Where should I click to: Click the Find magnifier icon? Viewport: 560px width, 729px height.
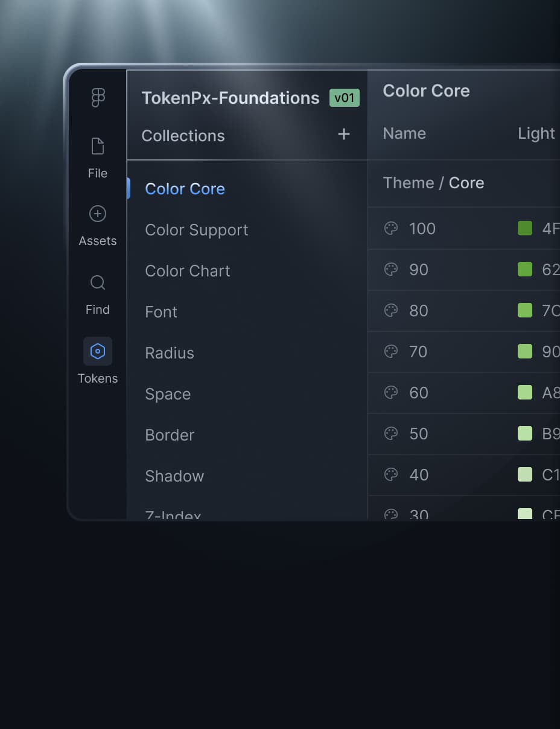coord(98,282)
